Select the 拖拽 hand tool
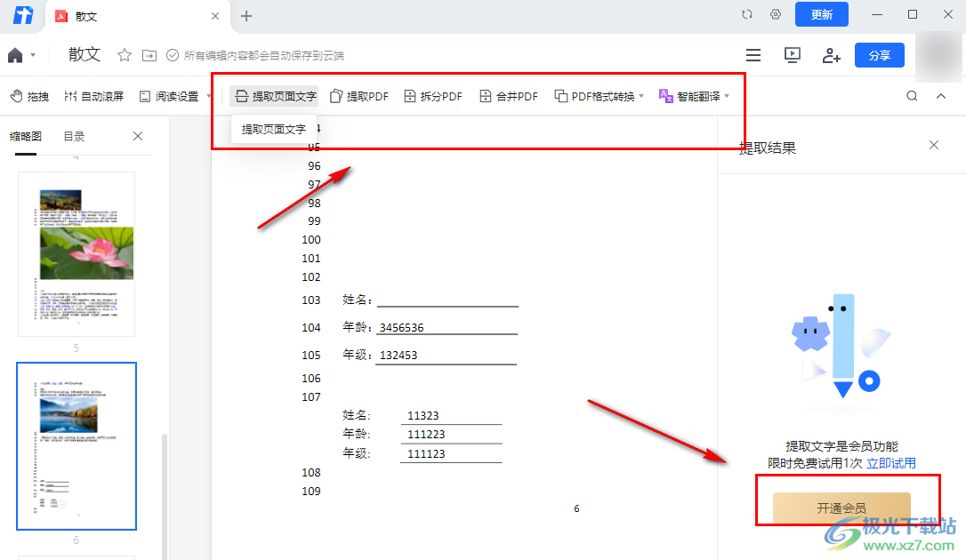This screenshot has width=966, height=560. coord(29,96)
